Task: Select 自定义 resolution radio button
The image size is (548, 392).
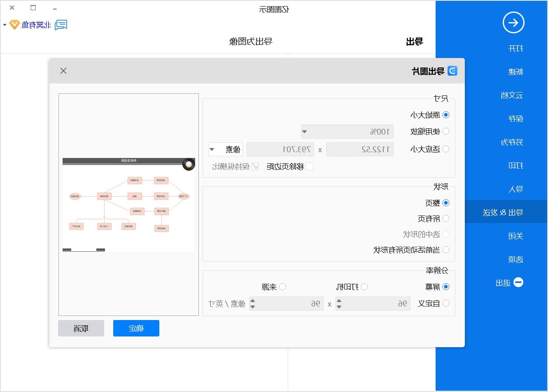Action: pos(446,303)
